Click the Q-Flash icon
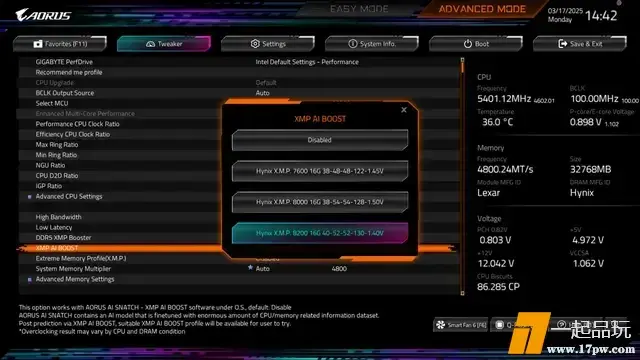Screen dimensions: 640x360 (499, 325)
